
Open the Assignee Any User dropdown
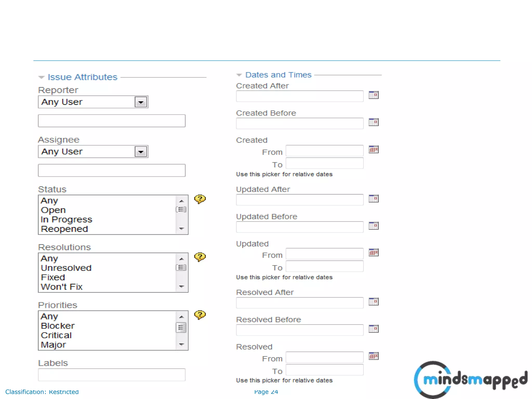[141, 152]
